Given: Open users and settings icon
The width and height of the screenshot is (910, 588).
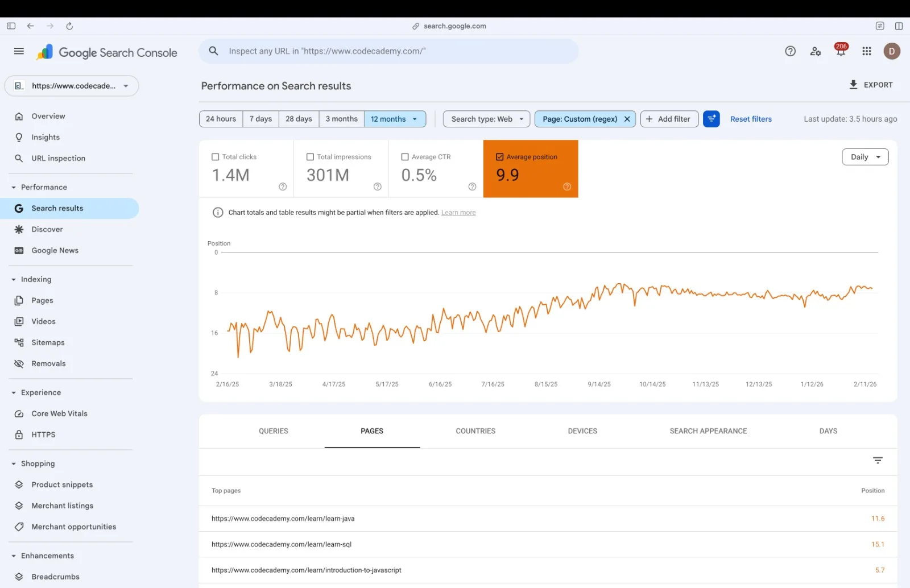Looking at the screenshot, I should tap(816, 51).
